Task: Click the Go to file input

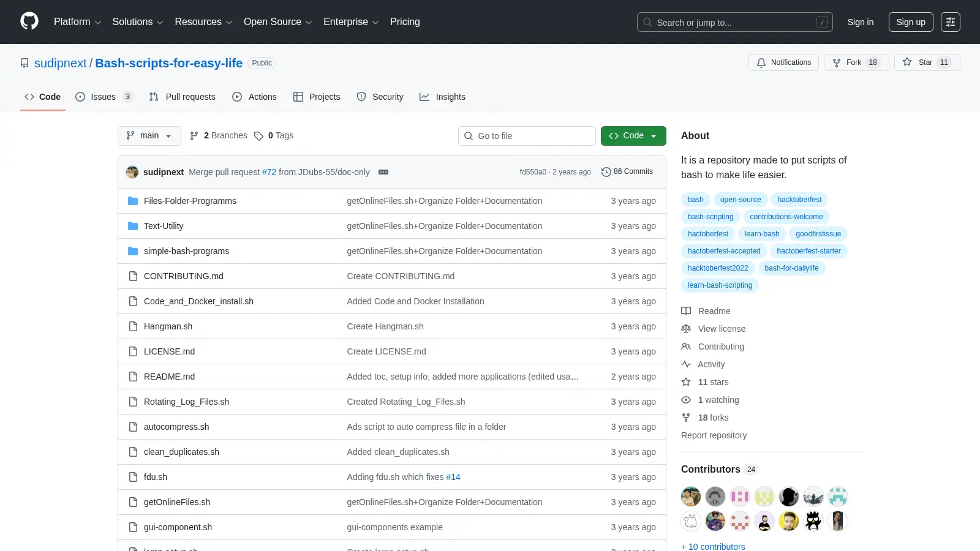Action: click(527, 136)
